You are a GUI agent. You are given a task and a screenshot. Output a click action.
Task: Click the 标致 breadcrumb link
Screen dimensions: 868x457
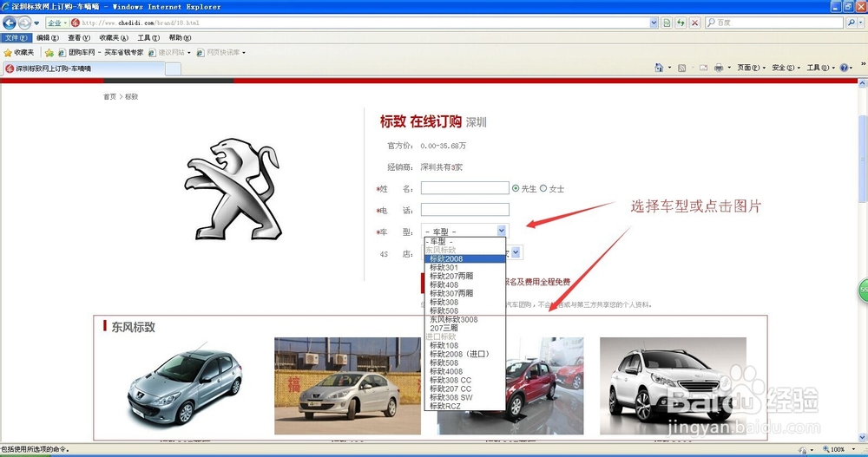[131, 97]
